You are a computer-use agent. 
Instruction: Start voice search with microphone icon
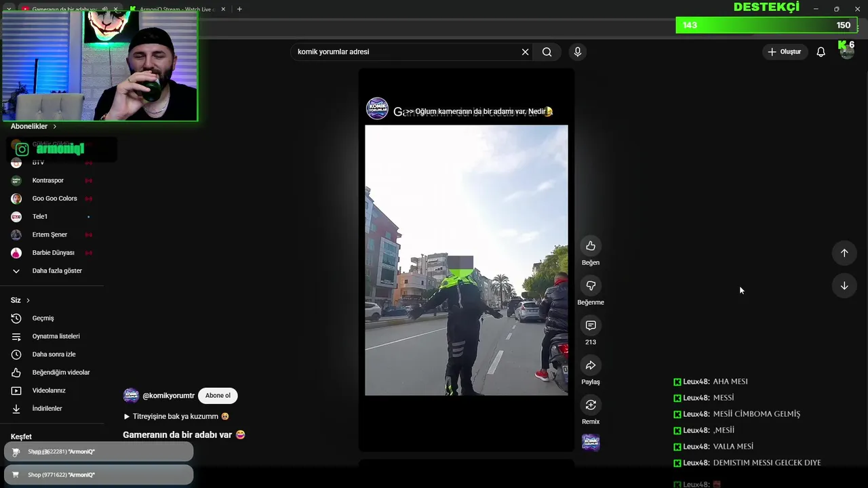pyautogui.click(x=578, y=52)
